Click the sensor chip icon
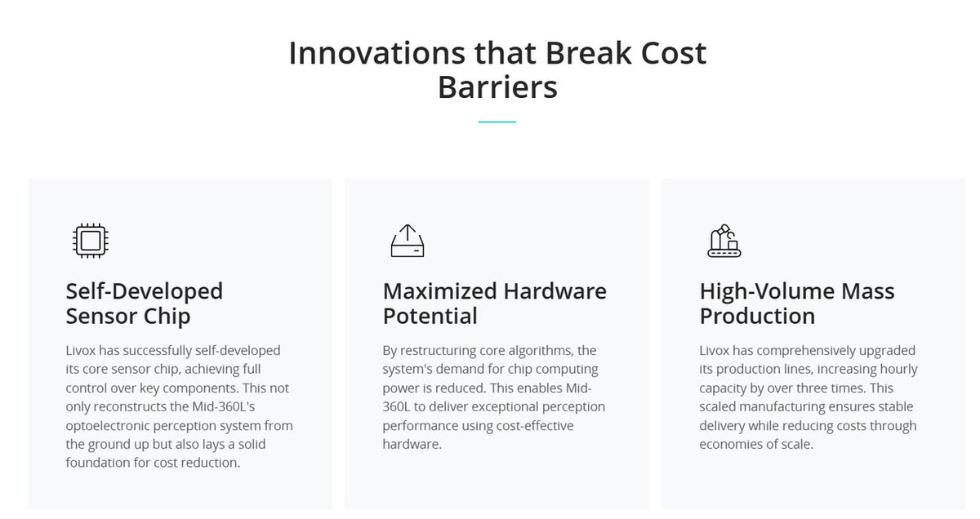The width and height of the screenshot is (980, 519). pyautogui.click(x=91, y=241)
